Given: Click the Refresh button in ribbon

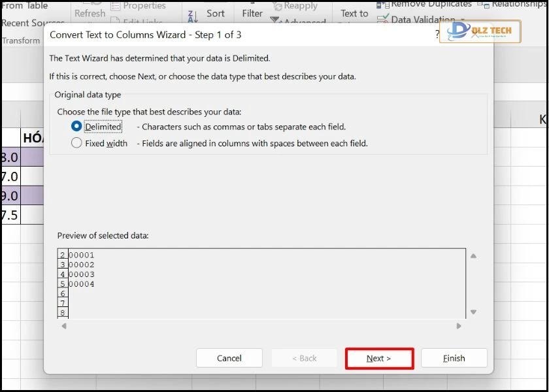Looking at the screenshot, I should click(90, 13).
